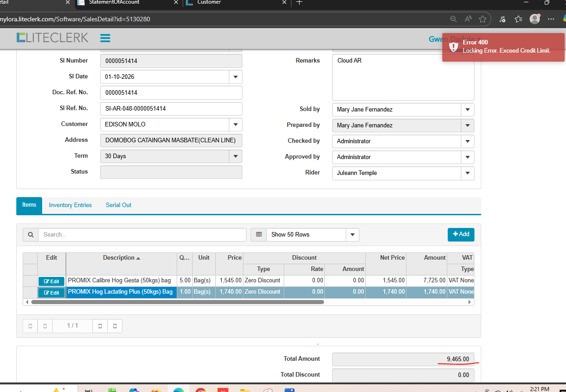Open the browser profile avatar
This screenshot has height=392, width=566.
click(x=535, y=19)
